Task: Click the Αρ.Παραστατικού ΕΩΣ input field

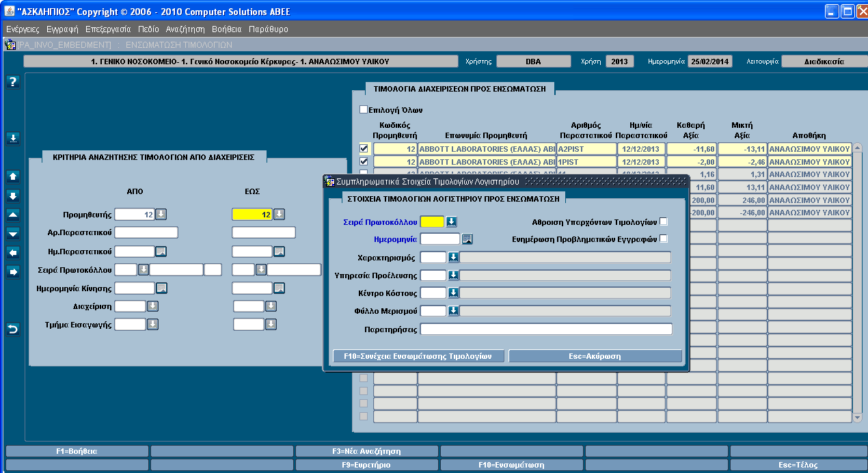Action: [x=264, y=232]
